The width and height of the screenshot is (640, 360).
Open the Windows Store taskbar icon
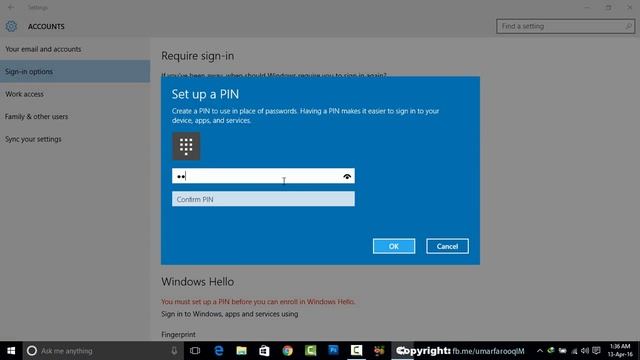coord(264,351)
